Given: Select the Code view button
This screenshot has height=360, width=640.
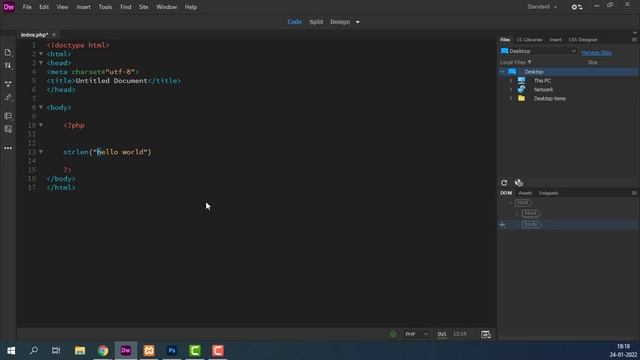Looking at the screenshot, I should 295,22.
